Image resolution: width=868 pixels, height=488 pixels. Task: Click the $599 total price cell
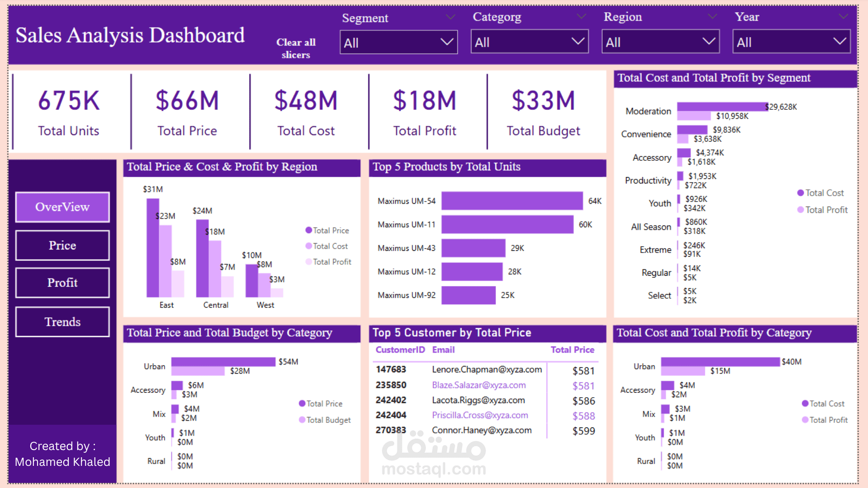(584, 431)
